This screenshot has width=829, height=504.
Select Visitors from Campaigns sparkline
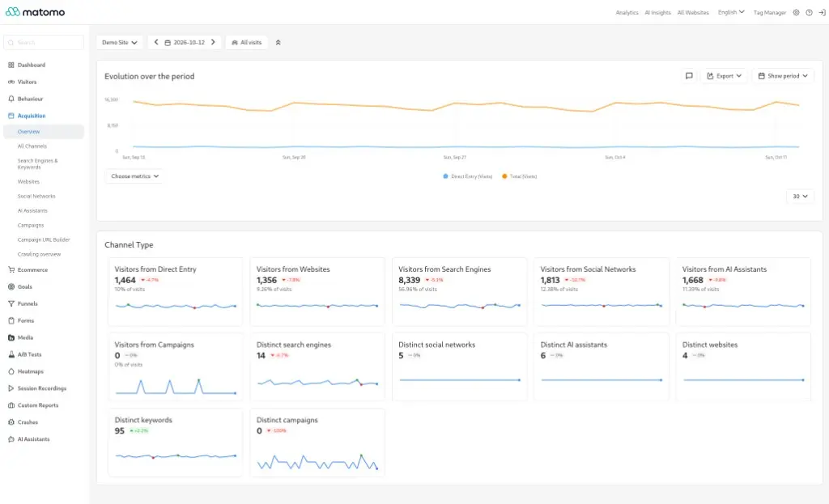[x=176, y=386]
